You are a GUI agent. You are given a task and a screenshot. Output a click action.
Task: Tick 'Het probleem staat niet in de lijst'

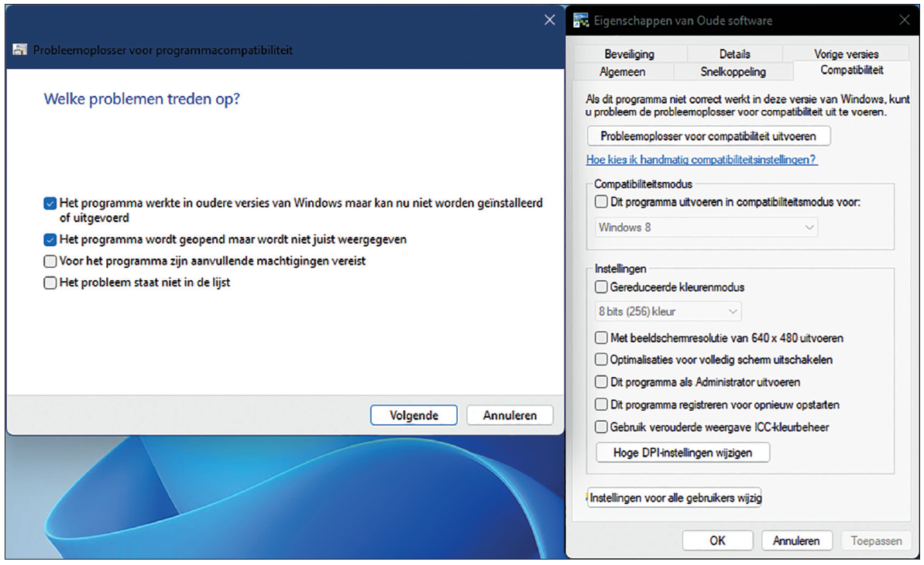coord(50,282)
